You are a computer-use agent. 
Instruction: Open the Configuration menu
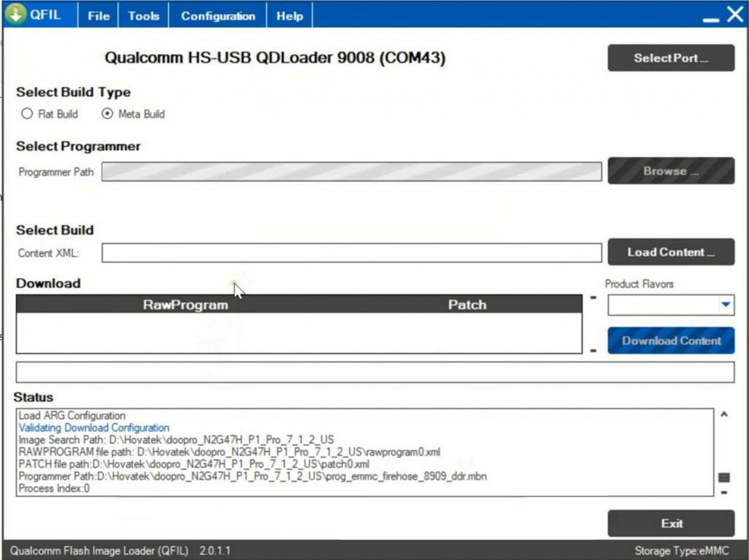coord(218,16)
